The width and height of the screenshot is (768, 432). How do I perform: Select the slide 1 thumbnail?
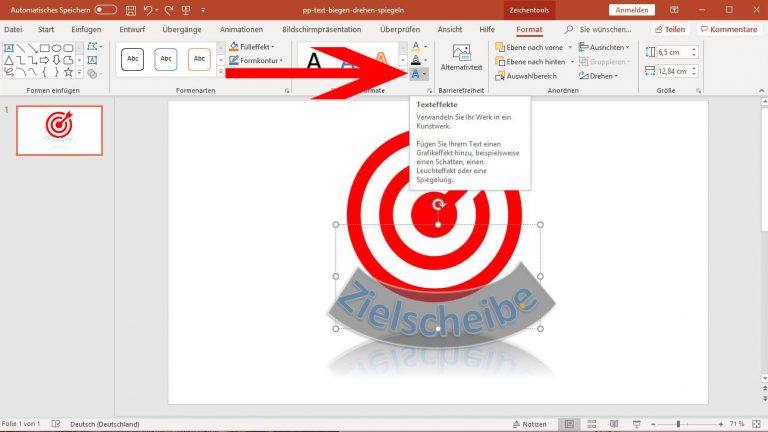59,130
